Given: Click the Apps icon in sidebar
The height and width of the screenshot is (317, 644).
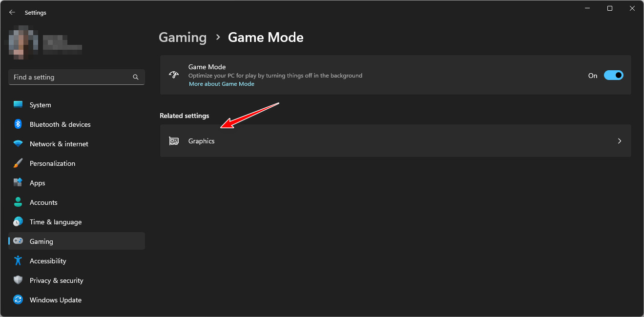Looking at the screenshot, I should click(18, 183).
